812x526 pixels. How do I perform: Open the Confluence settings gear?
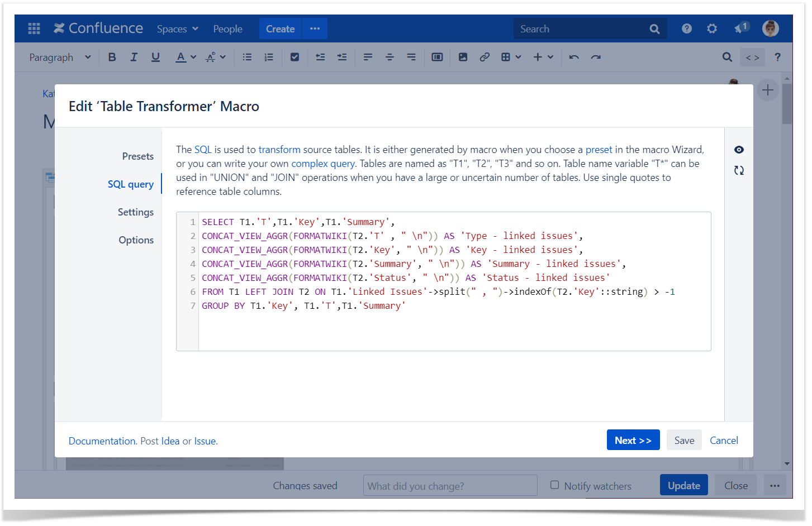pos(711,28)
